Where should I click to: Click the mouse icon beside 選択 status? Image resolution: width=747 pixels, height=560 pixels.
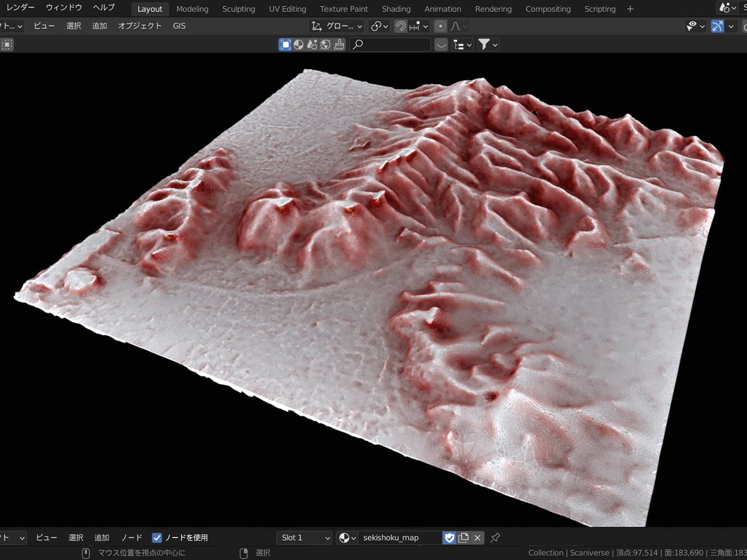pyautogui.click(x=245, y=553)
